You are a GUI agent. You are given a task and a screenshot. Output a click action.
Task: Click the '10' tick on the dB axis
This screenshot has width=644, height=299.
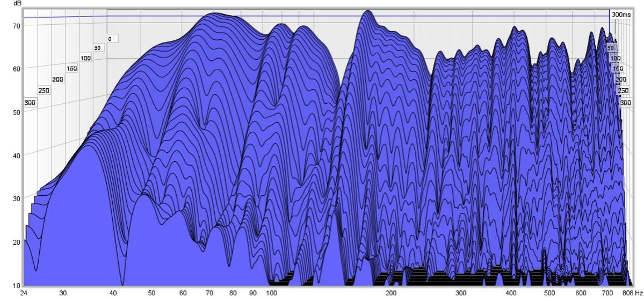coord(17,286)
